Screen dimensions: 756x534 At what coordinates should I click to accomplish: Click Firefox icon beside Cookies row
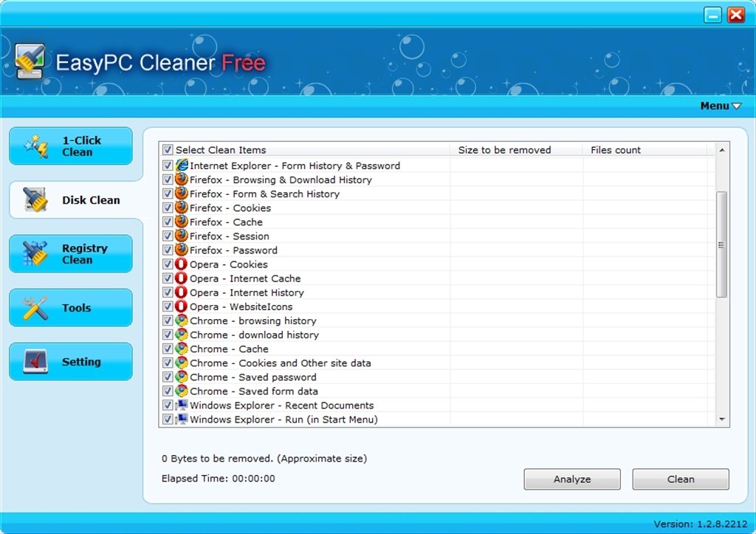(182, 208)
